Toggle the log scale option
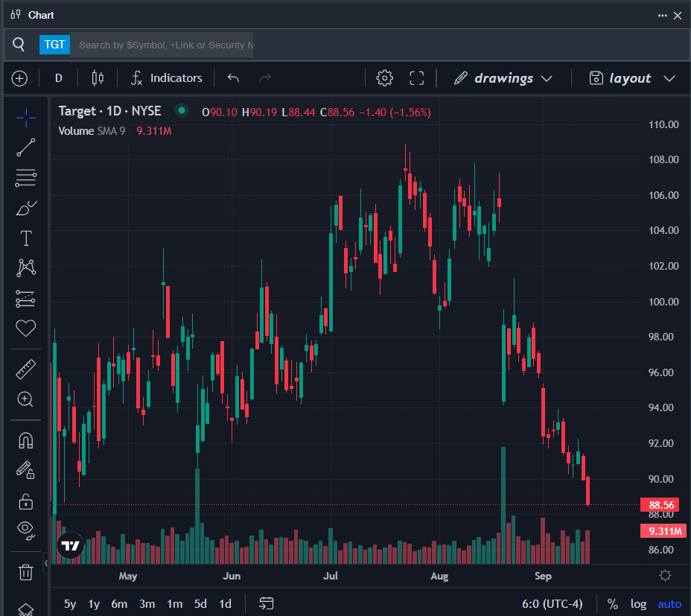This screenshot has height=616, width=691. pos(638,604)
